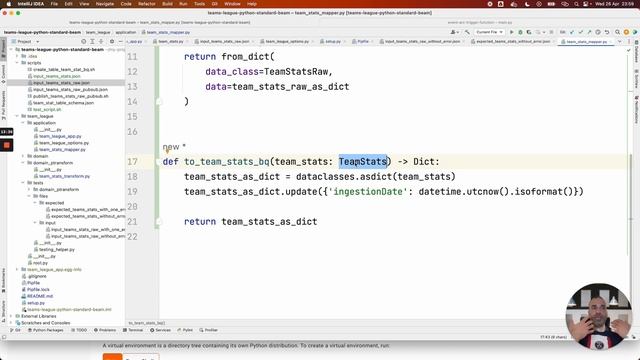640x360 pixels.
Task: Click the team_league breadcrumb in navigation bar
Action: click(98, 32)
